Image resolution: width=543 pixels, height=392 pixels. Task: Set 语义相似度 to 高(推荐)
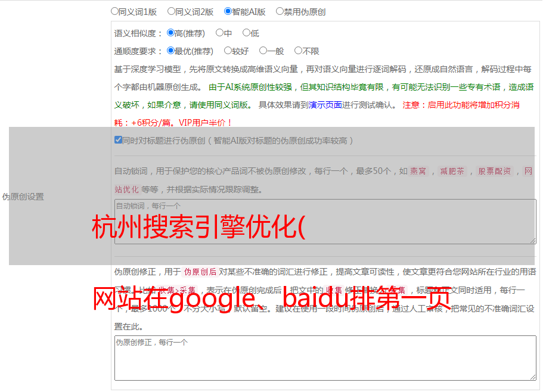[x=170, y=33]
